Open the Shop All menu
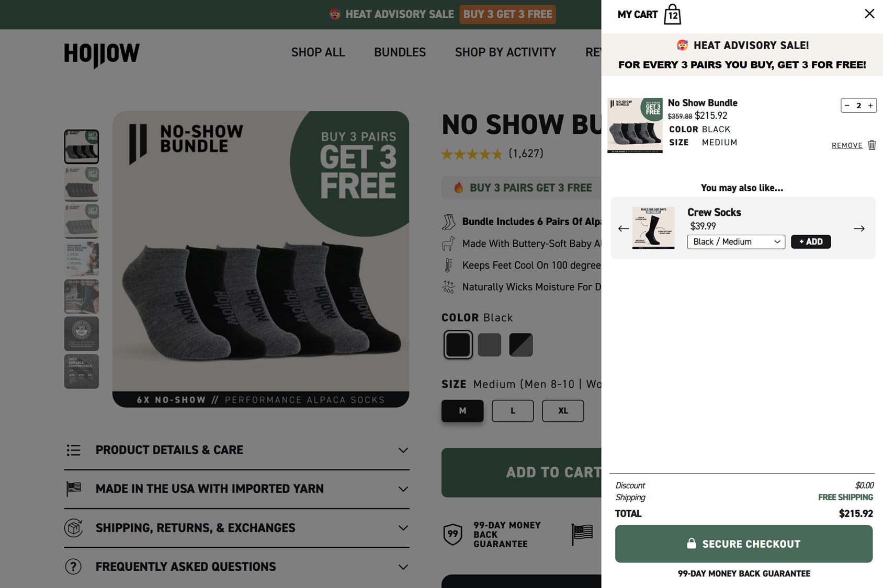 pos(318,52)
